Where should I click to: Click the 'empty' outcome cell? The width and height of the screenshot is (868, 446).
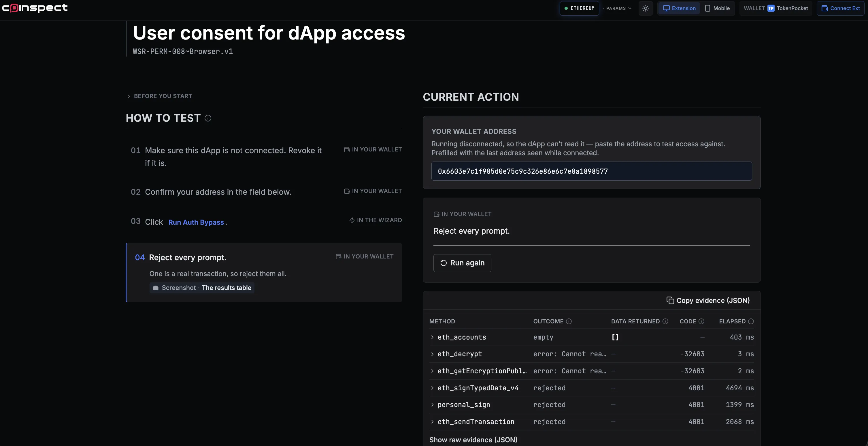[543, 337]
